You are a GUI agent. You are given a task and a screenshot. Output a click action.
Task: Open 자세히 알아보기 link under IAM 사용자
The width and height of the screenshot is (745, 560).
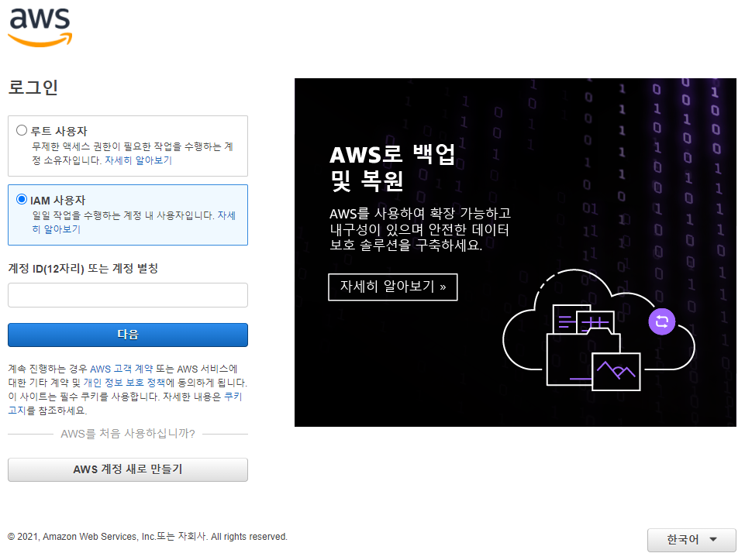click(134, 222)
